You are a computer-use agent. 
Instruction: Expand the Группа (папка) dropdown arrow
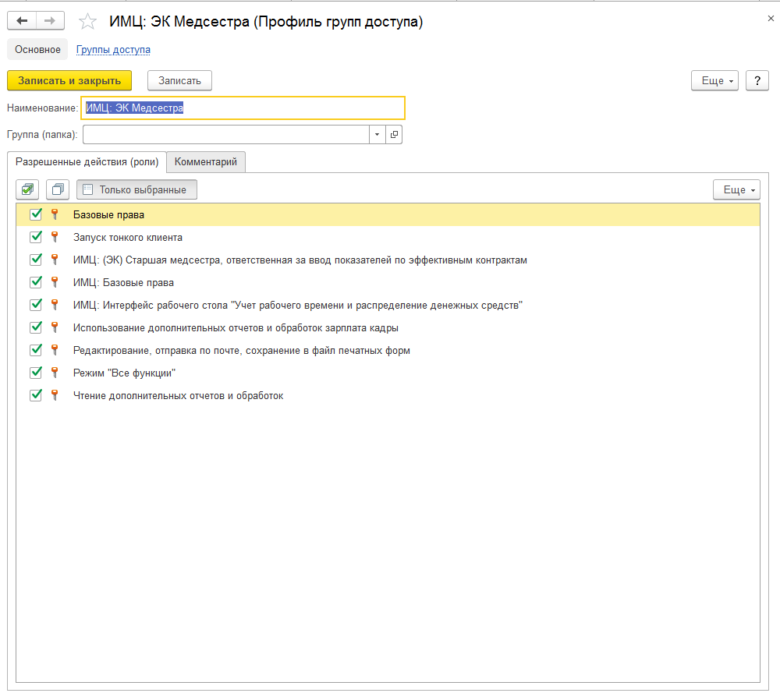pyautogui.click(x=377, y=135)
